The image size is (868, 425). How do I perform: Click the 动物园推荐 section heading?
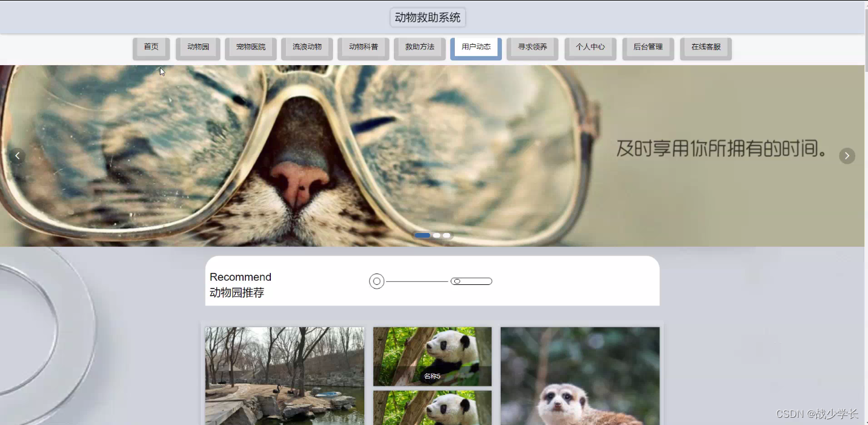coord(237,293)
